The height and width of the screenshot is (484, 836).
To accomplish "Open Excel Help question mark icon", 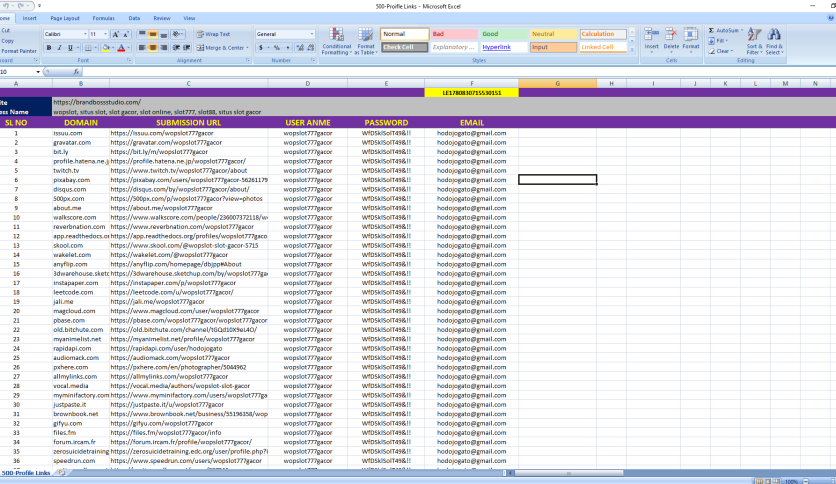I will [x=831, y=18].
